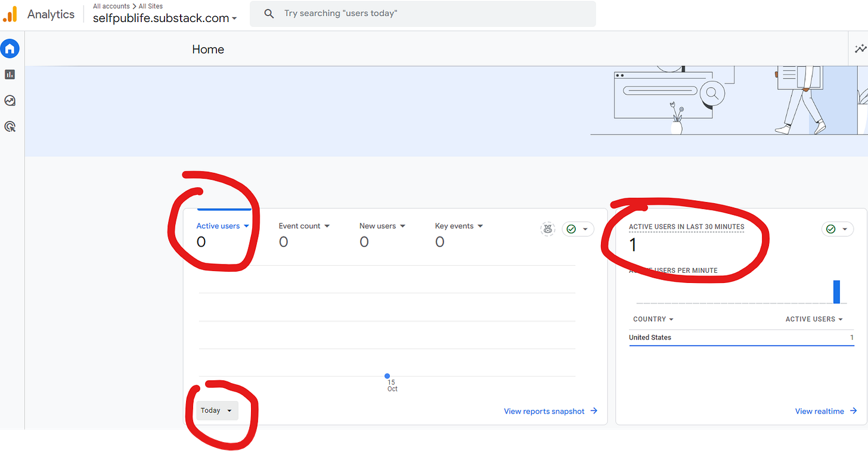
Task: Open the Home icon in sidebar
Action: (10, 49)
